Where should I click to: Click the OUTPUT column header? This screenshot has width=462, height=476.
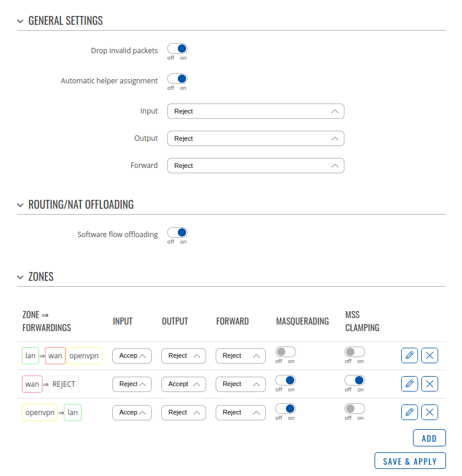coord(175,321)
